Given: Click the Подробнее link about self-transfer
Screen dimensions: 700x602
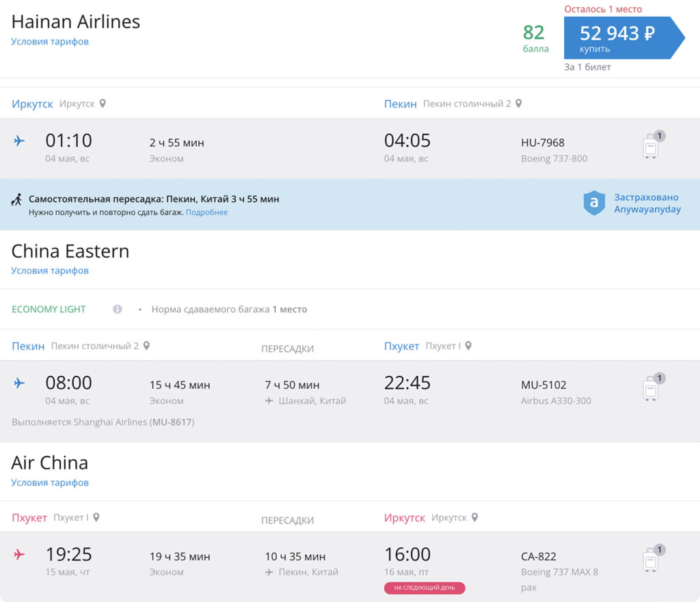Looking at the screenshot, I should [x=206, y=213].
